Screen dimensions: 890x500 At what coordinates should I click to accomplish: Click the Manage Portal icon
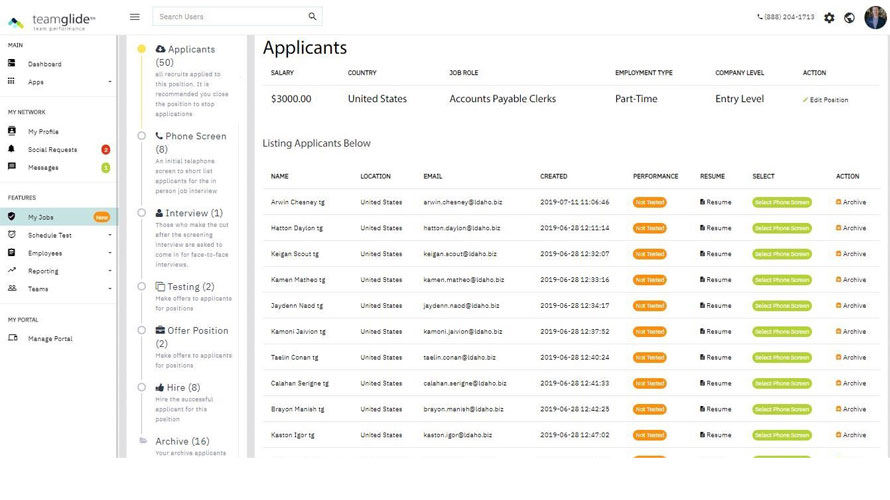[12, 338]
